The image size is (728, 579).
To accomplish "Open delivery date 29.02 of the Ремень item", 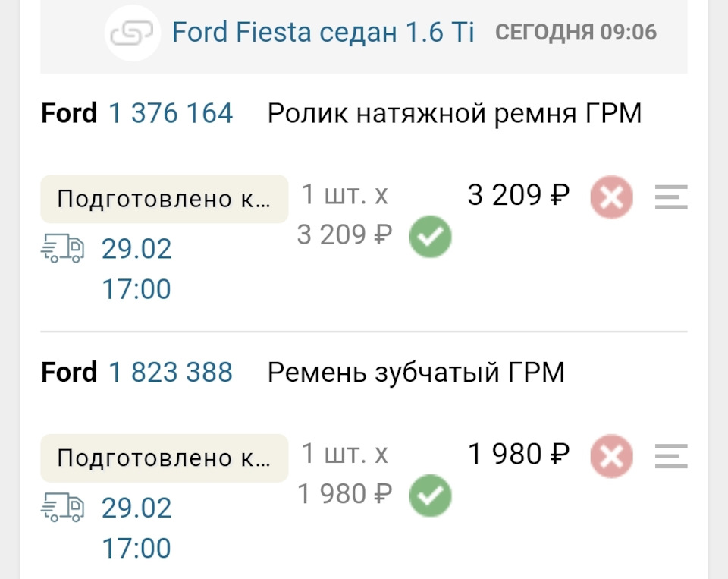I will (137, 508).
